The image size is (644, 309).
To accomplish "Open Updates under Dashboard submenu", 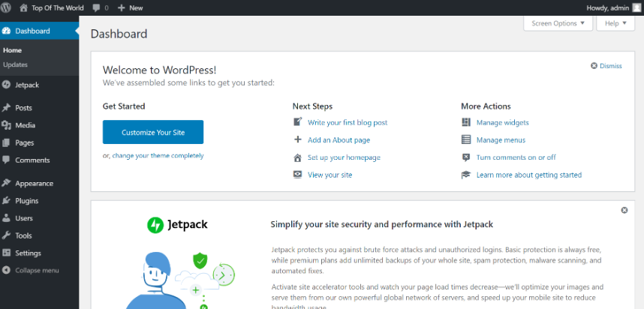I will tap(15, 64).
